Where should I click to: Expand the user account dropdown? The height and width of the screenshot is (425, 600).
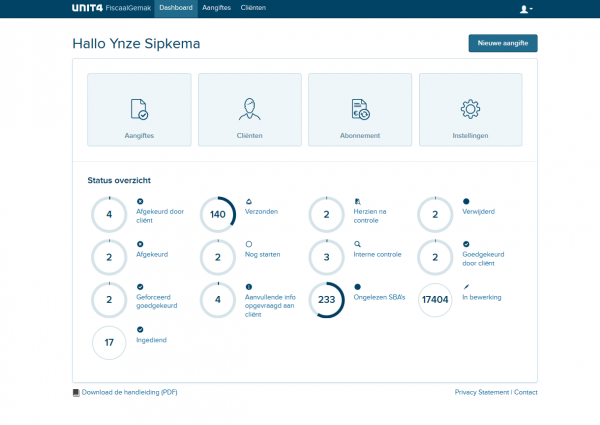525,8
